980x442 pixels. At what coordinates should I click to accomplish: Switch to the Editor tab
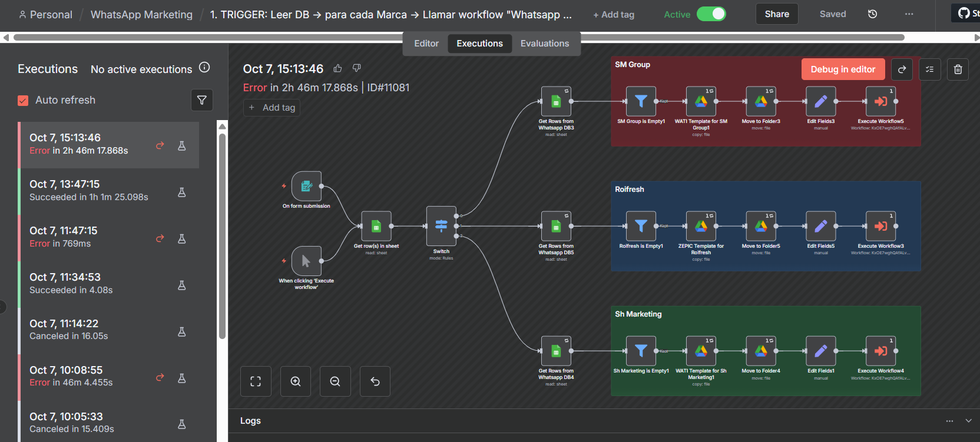(426, 44)
